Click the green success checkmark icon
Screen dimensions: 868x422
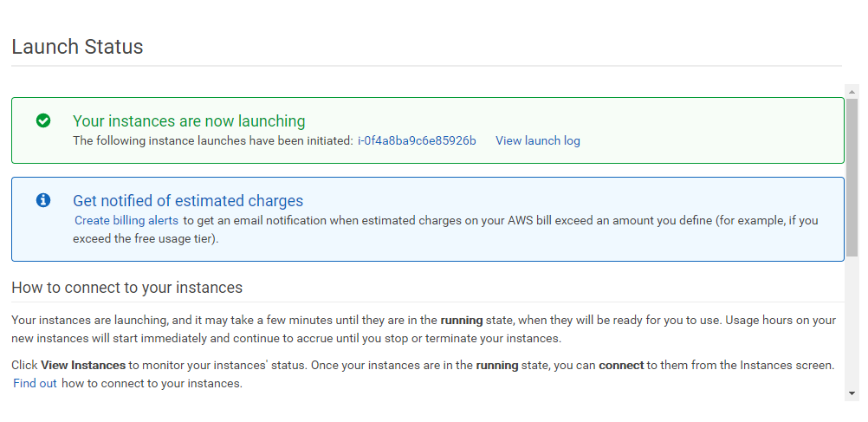(43, 121)
